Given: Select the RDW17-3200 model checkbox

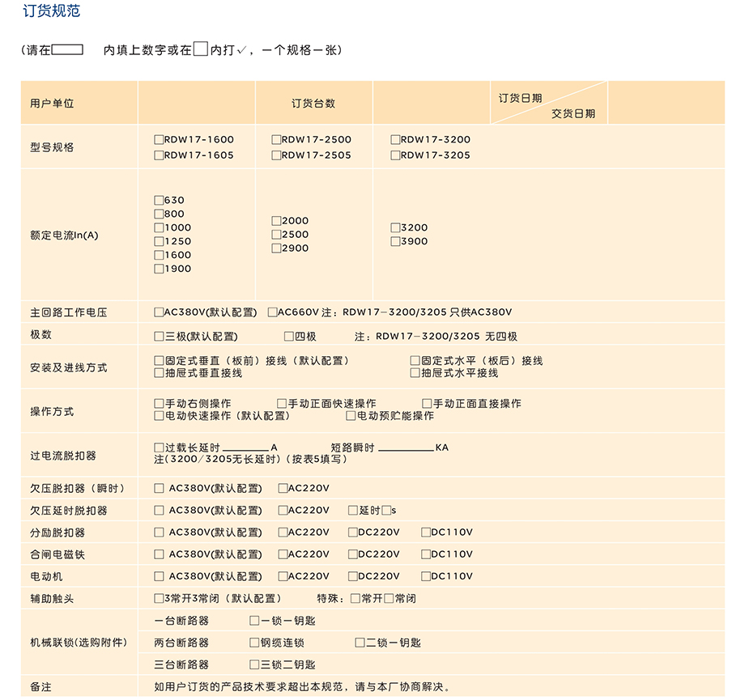Looking at the screenshot, I should (395, 139).
